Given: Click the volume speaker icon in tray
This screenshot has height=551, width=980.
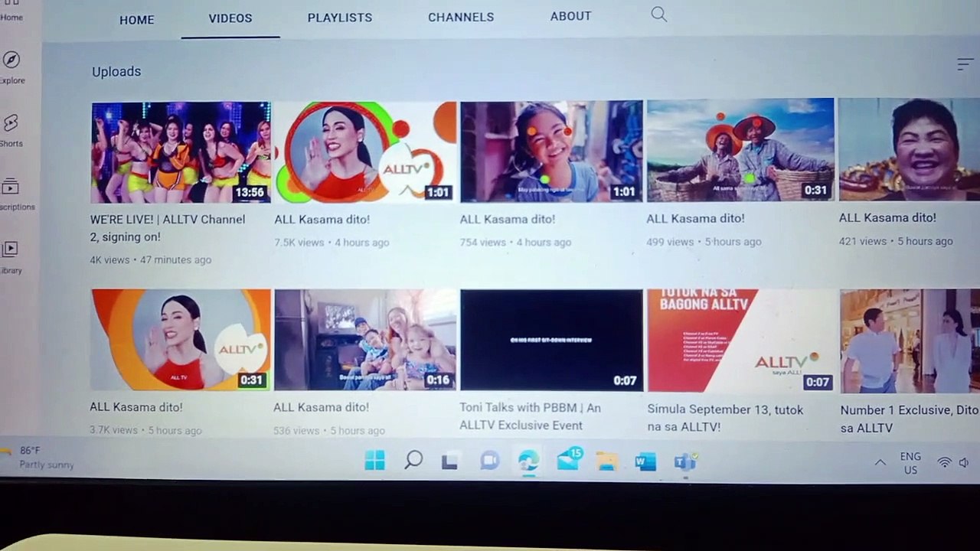Looking at the screenshot, I should tap(964, 462).
